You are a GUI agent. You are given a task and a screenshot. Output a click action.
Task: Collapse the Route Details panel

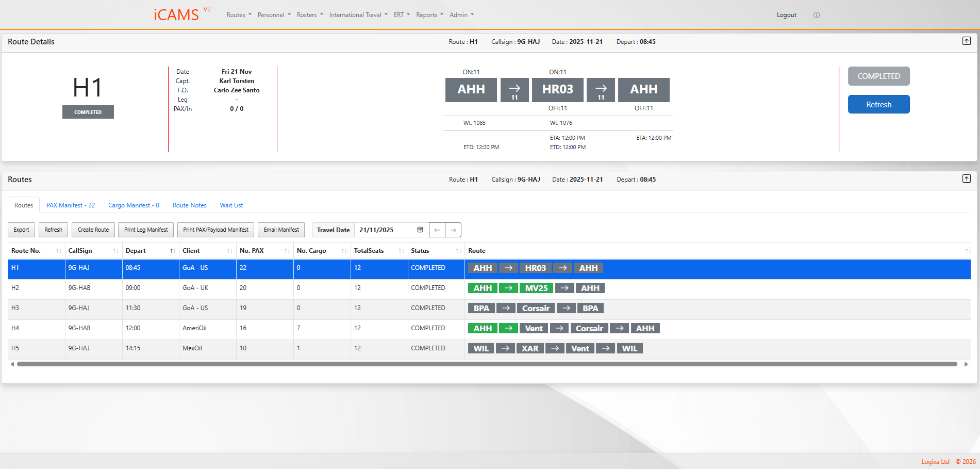966,41
